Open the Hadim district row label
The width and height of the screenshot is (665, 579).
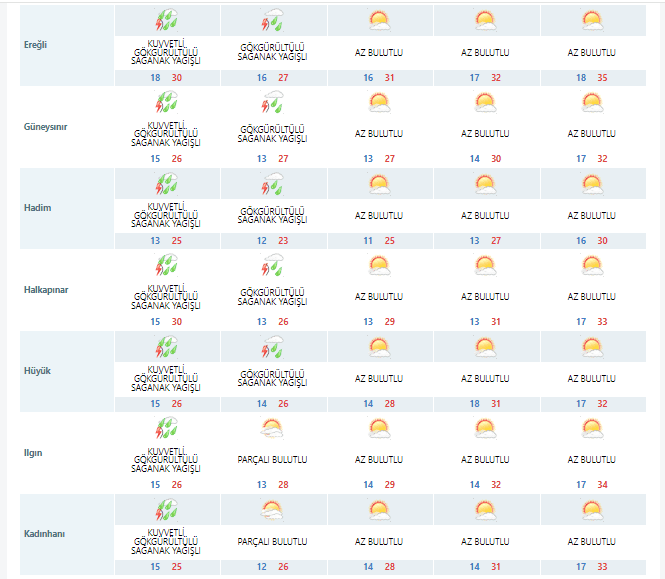[37, 208]
